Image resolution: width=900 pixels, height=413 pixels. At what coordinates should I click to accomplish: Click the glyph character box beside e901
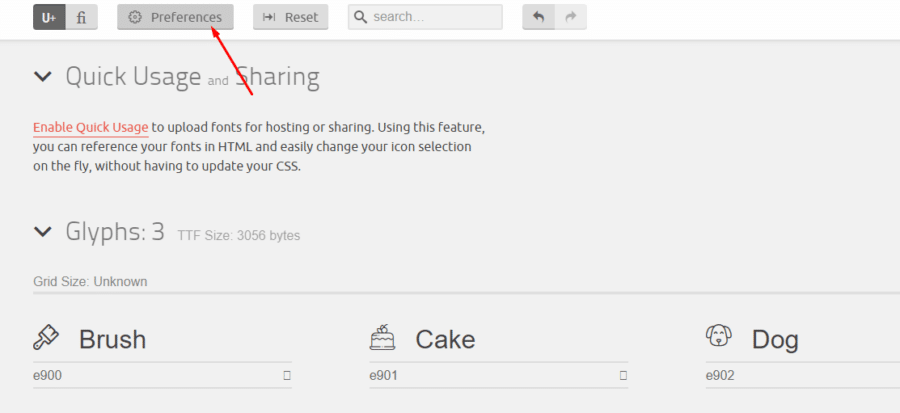pyautogui.click(x=623, y=376)
